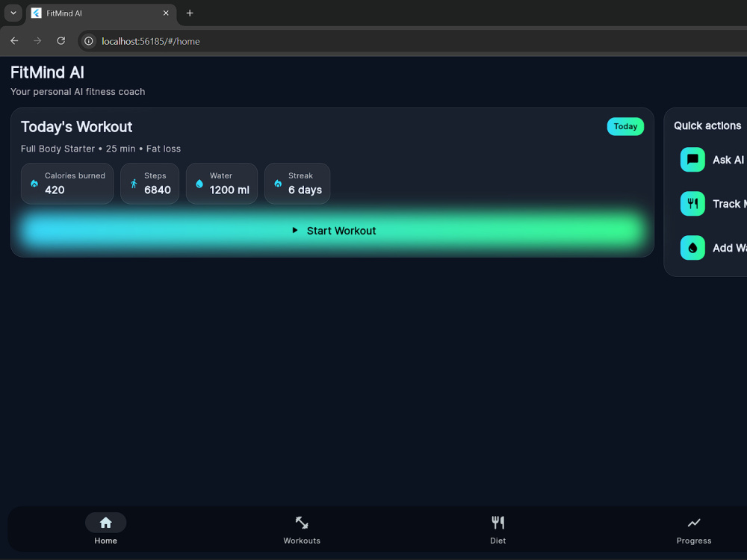
Task: Click the Ask AI chat icon
Action: click(x=692, y=160)
